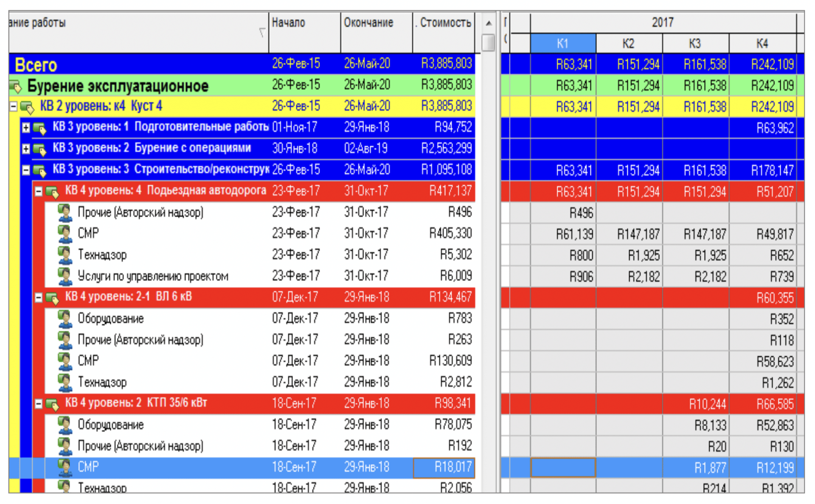Click the scroll up arrow of the table

(x=489, y=23)
